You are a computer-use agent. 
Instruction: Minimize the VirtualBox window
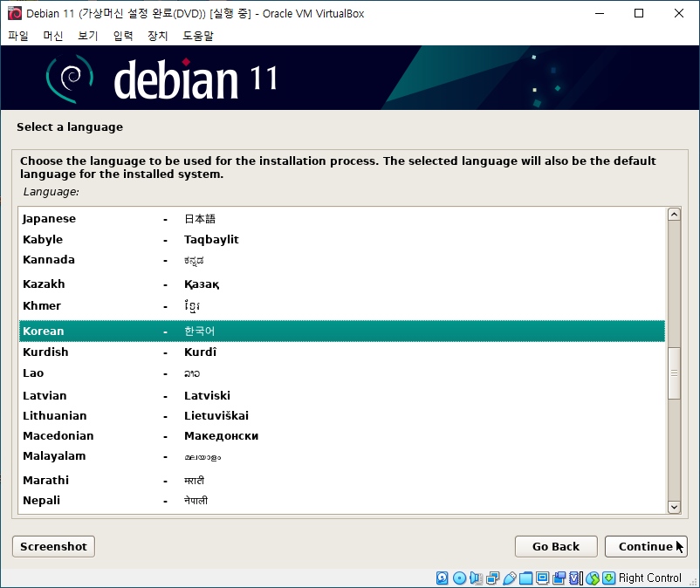pos(600,13)
